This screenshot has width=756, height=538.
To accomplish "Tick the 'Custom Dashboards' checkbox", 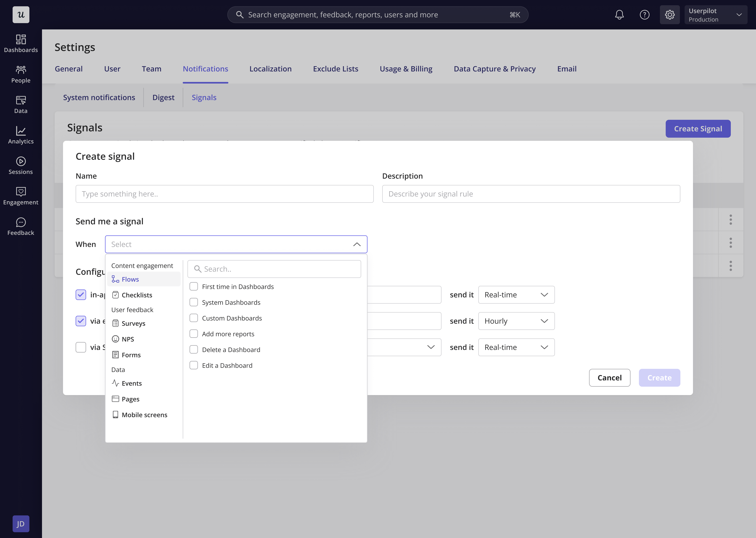I will click(194, 318).
